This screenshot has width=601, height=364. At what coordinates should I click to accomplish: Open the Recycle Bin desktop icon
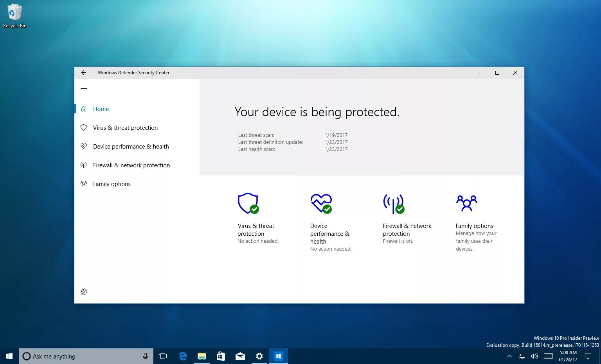tap(15, 16)
